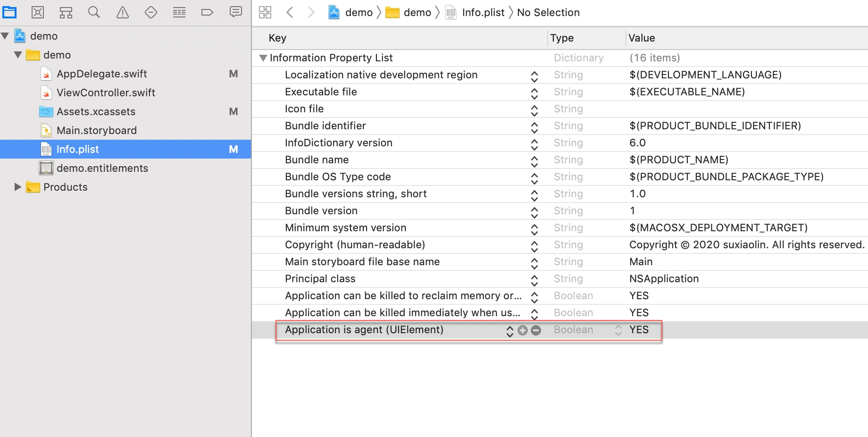
Task: Open the Test navigator diamond icon
Action: (x=151, y=12)
